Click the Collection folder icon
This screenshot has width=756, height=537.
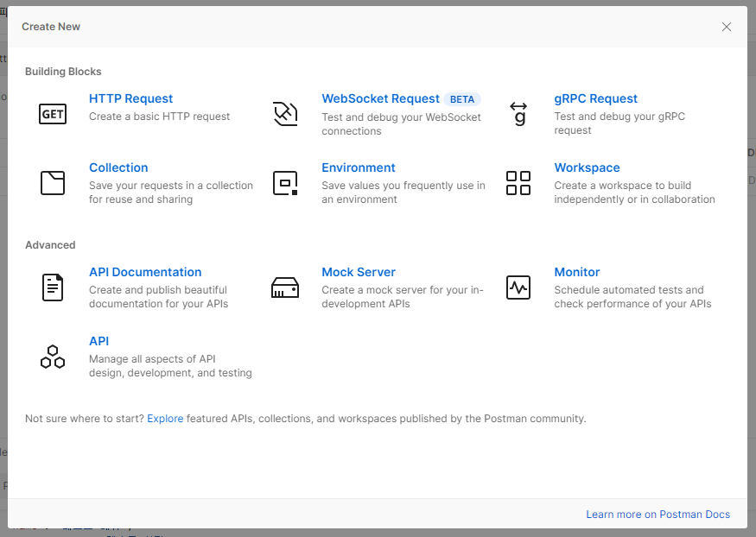point(53,183)
